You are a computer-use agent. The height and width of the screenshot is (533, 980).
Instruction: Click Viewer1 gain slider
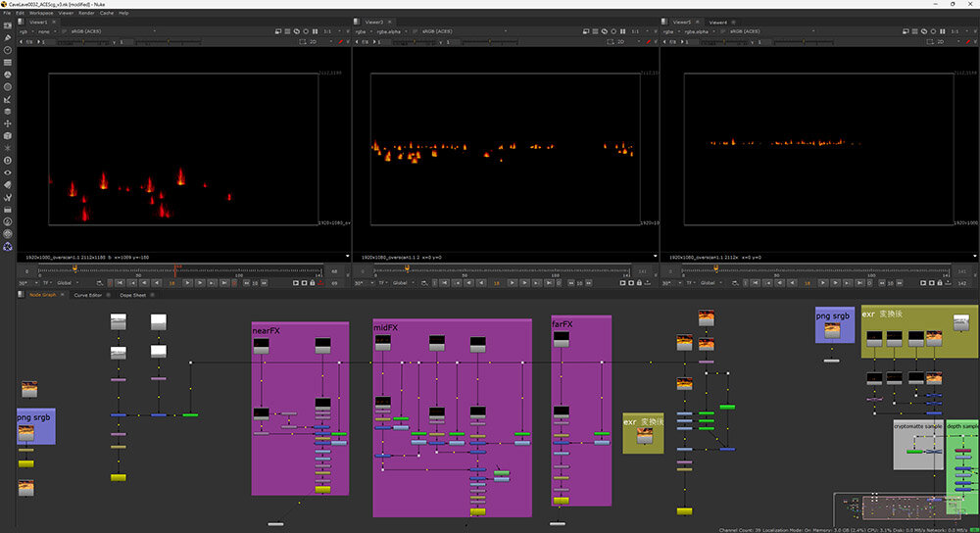[x=82, y=42]
